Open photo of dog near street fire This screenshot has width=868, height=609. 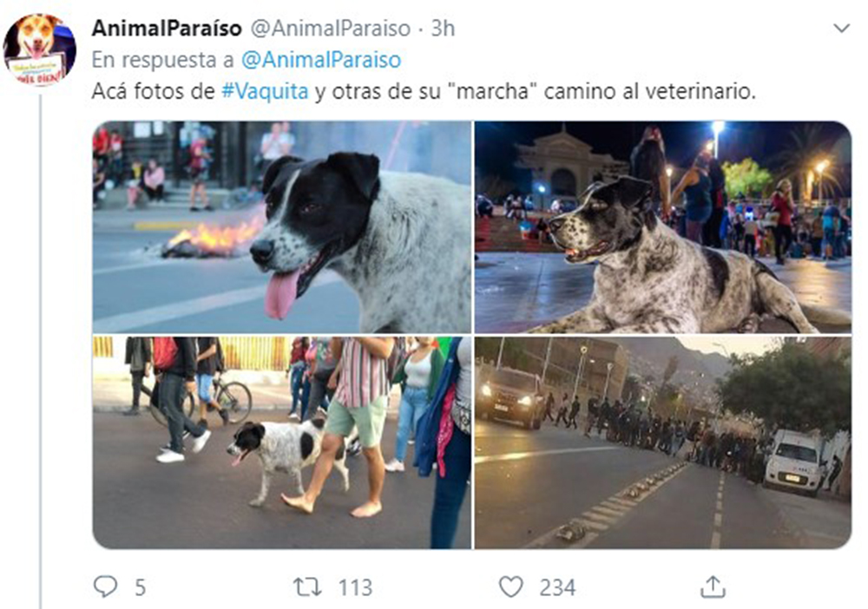[282, 226]
